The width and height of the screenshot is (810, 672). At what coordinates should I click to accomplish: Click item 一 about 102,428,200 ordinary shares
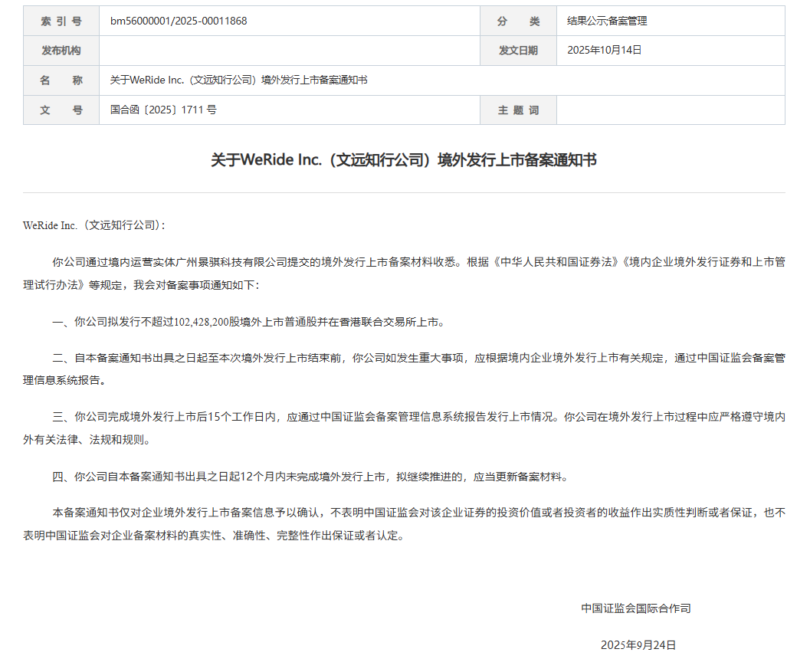coord(248,323)
